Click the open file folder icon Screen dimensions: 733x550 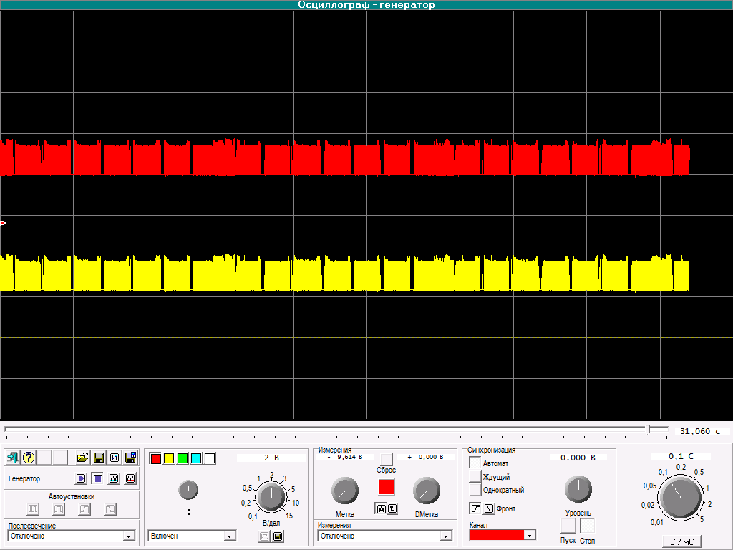[82, 457]
